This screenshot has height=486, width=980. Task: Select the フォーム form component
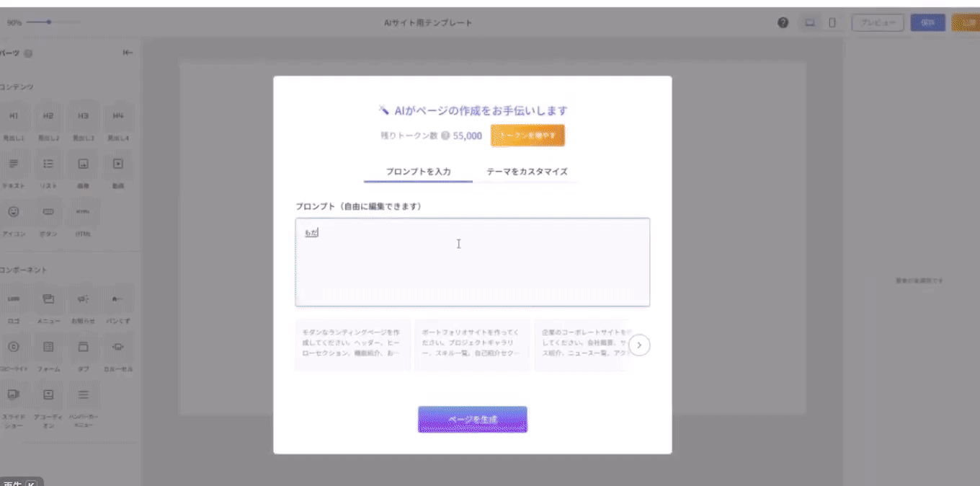click(x=48, y=347)
